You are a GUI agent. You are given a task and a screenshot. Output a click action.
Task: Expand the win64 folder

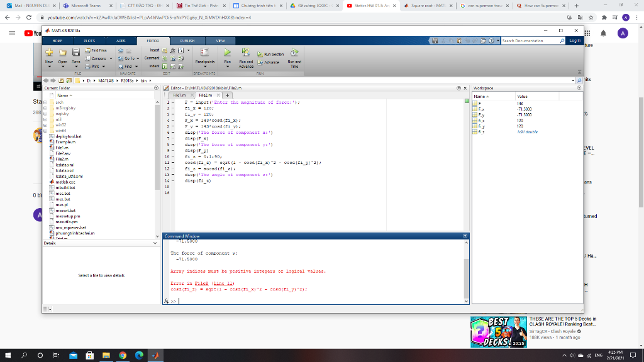tap(45, 131)
